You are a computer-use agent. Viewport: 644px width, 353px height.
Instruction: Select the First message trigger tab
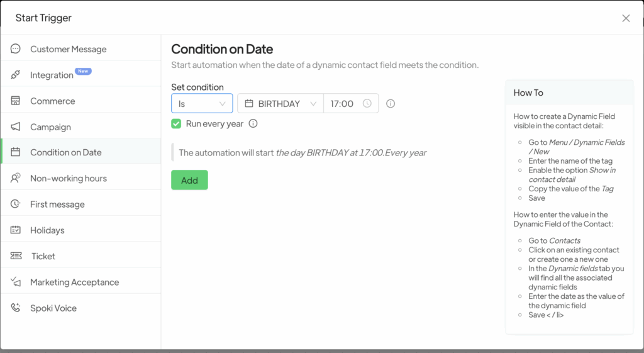pos(57,205)
